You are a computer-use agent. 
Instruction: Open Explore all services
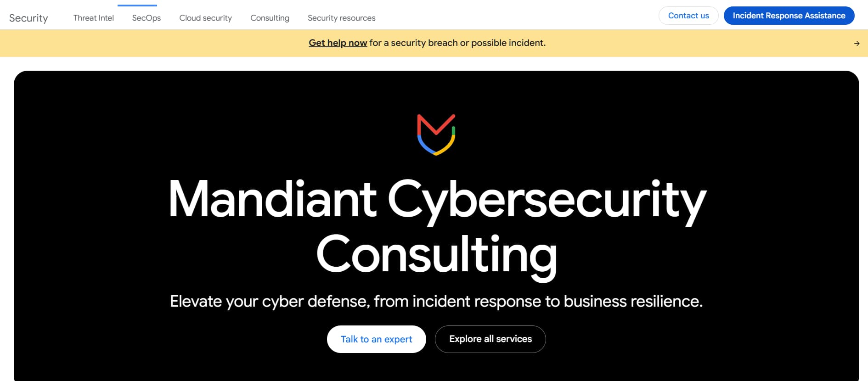pos(490,339)
